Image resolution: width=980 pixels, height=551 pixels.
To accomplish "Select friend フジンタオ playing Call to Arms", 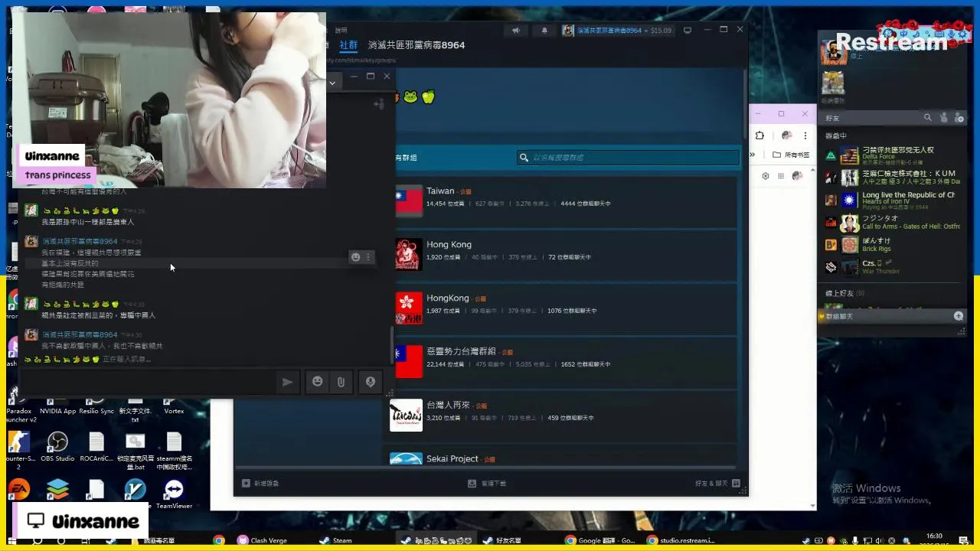I will [x=891, y=223].
